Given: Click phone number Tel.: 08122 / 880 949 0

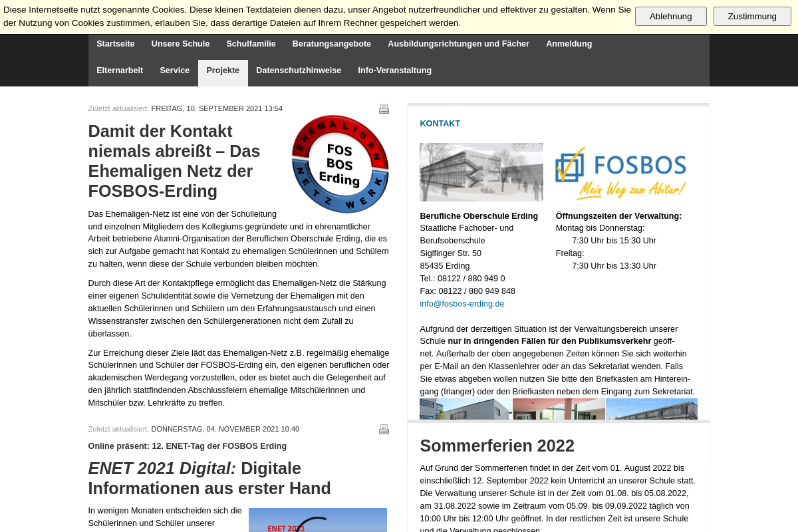Looking at the screenshot, I should coord(462,279).
